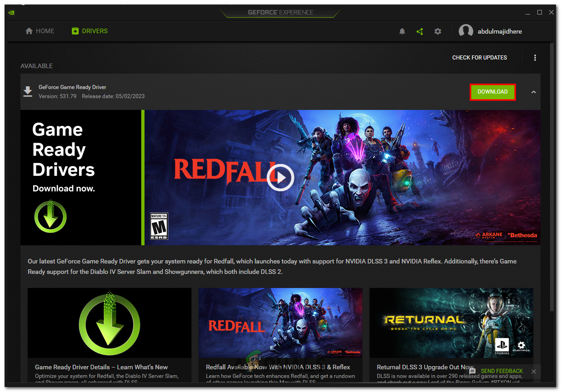Click the vertical scrollbar
The width and height of the screenshot is (561, 392).
(552, 177)
